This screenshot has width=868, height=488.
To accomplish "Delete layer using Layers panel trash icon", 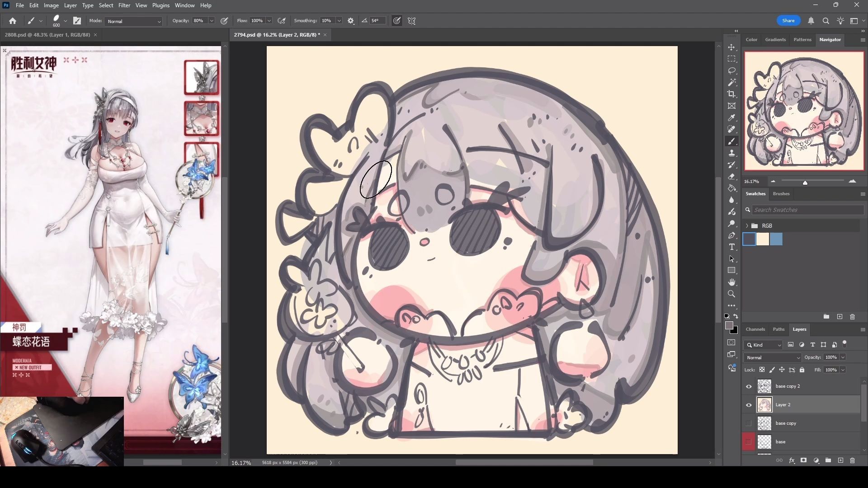I will point(852,460).
